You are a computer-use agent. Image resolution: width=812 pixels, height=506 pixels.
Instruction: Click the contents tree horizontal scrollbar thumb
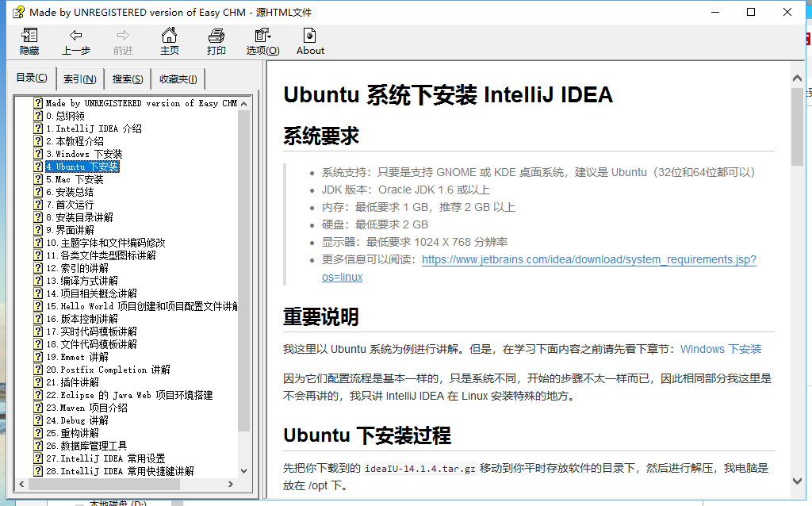[x=104, y=485]
